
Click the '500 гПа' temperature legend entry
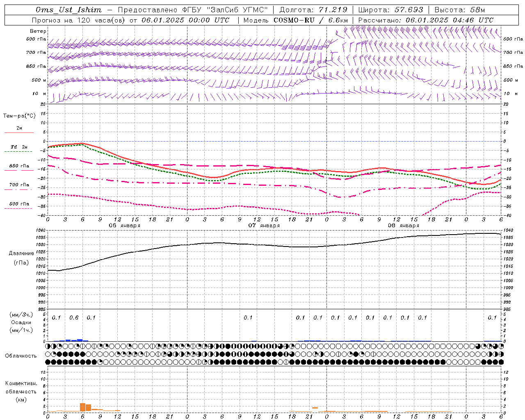click(19, 204)
